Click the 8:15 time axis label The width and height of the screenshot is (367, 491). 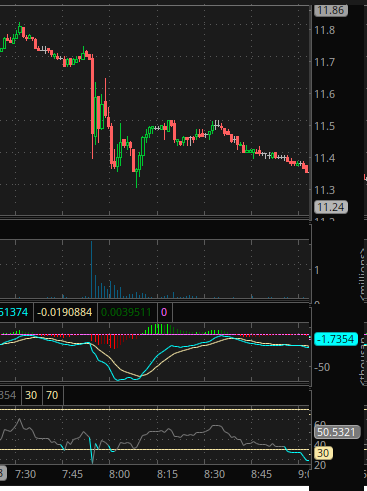coord(167,474)
